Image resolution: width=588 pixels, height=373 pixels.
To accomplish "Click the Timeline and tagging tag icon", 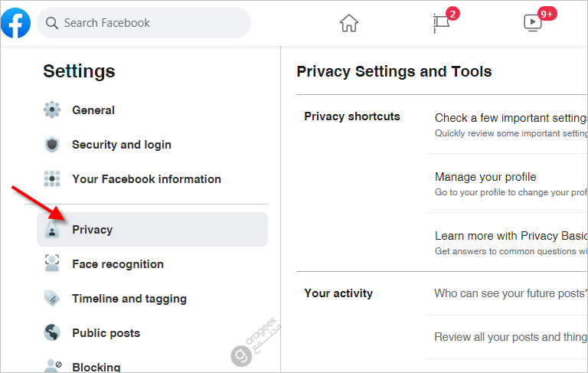I will click(x=52, y=299).
